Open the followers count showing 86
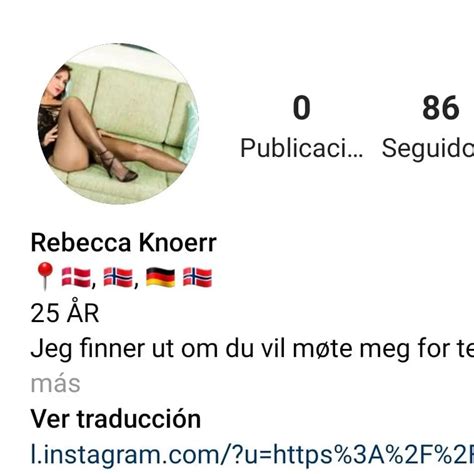 tap(441, 108)
